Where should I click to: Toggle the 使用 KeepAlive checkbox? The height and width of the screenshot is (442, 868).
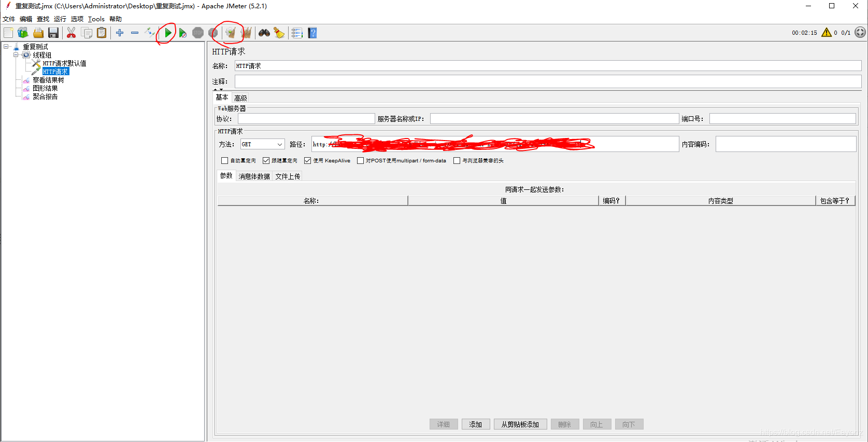(307, 160)
